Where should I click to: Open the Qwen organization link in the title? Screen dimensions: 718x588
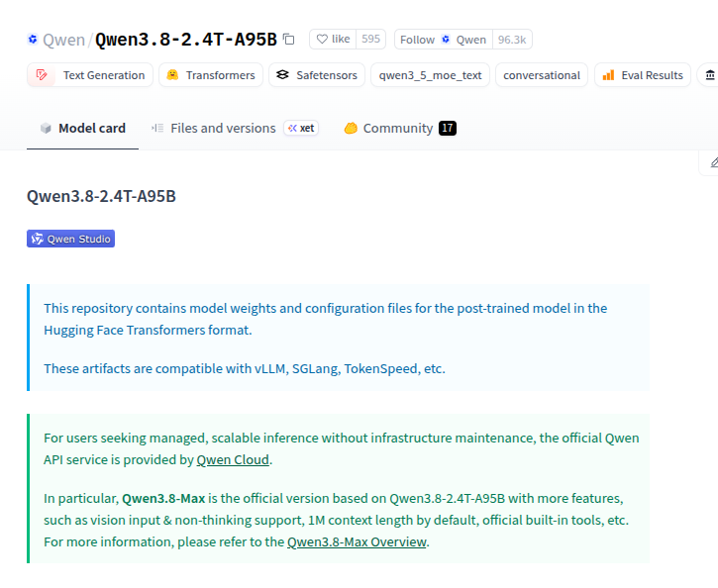click(x=63, y=40)
